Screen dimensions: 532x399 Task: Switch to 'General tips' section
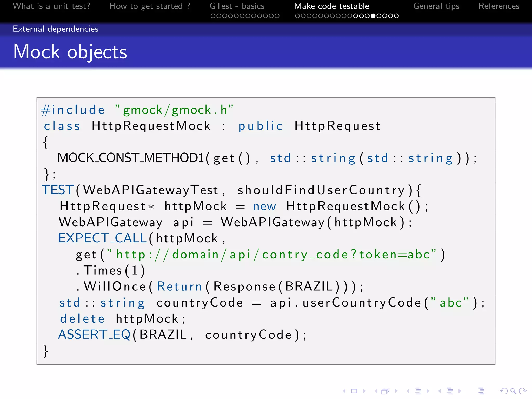(436, 6)
